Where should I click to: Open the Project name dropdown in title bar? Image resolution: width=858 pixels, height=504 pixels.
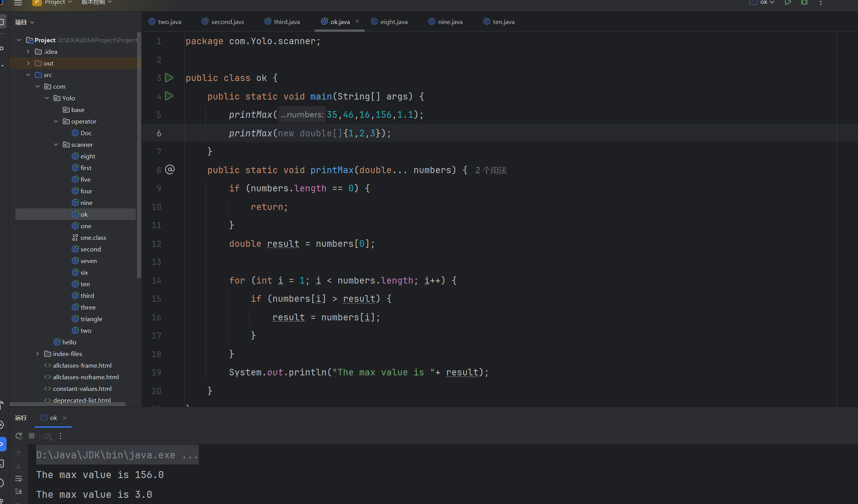pos(52,3)
